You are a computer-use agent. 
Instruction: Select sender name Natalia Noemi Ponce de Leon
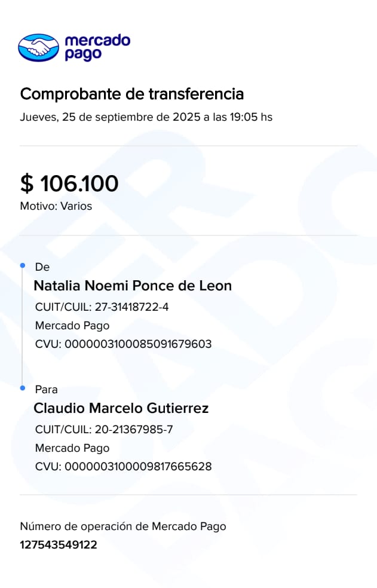click(x=133, y=286)
